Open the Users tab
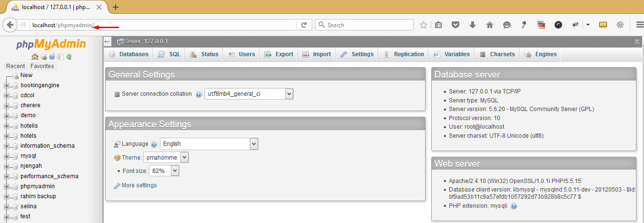Screen dimensions: 644x223 pyautogui.click(x=241, y=54)
